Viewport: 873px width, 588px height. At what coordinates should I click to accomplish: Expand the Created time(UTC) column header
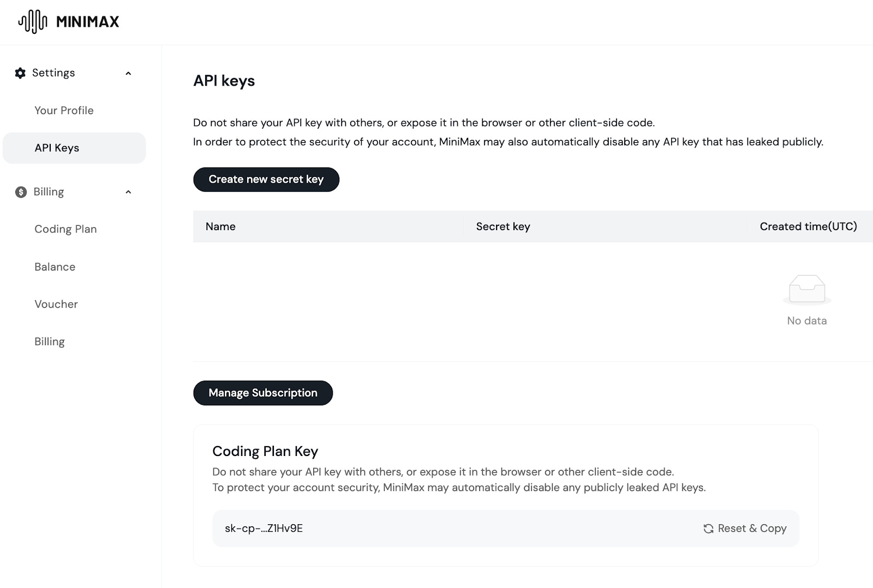[808, 226]
